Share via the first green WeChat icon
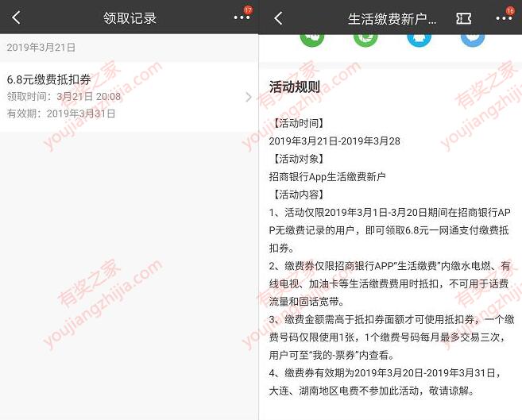522x420 pixels. point(312,40)
